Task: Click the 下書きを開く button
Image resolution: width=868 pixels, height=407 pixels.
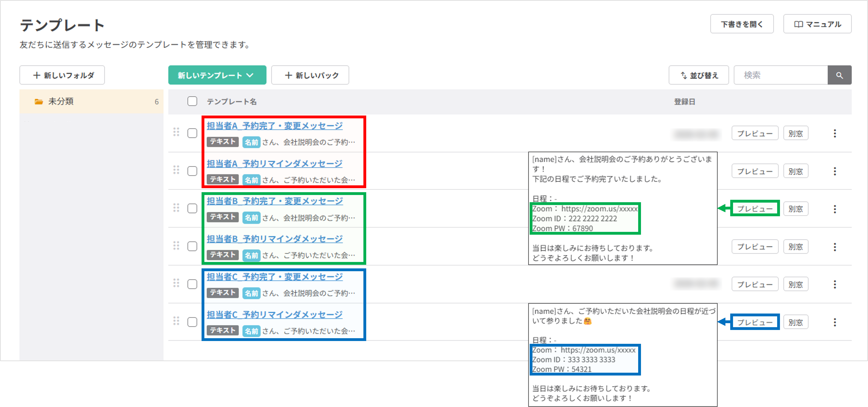Action: 742,24
